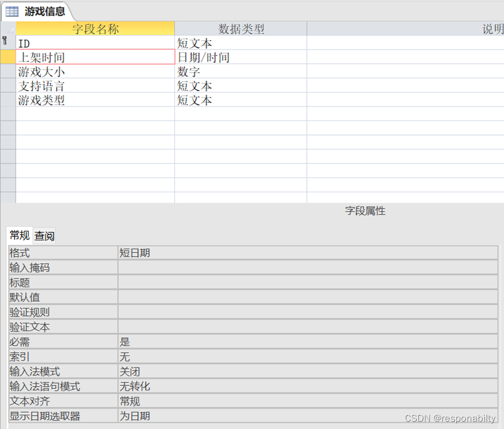504x429 pixels.
Task: Click the select-all corner of the grid
Action: (8, 29)
